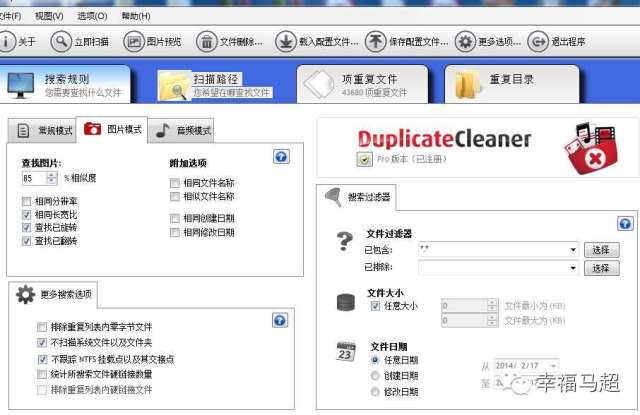
Task: Switch to 重复目录 tab
Action: pos(512,83)
